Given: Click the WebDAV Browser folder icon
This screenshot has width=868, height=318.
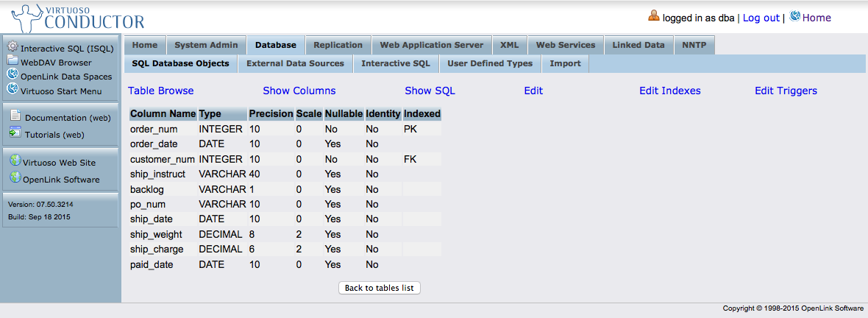Looking at the screenshot, I should pyautogui.click(x=13, y=61).
